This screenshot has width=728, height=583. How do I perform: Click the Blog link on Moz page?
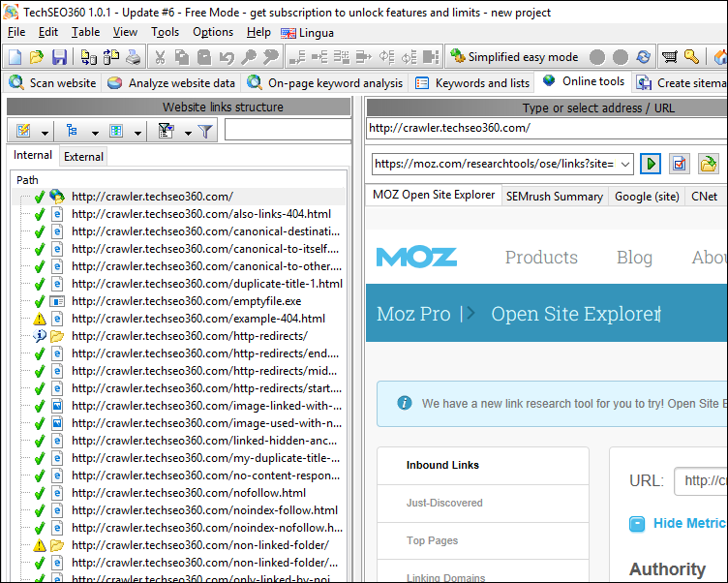pyautogui.click(x=634, y=257)
